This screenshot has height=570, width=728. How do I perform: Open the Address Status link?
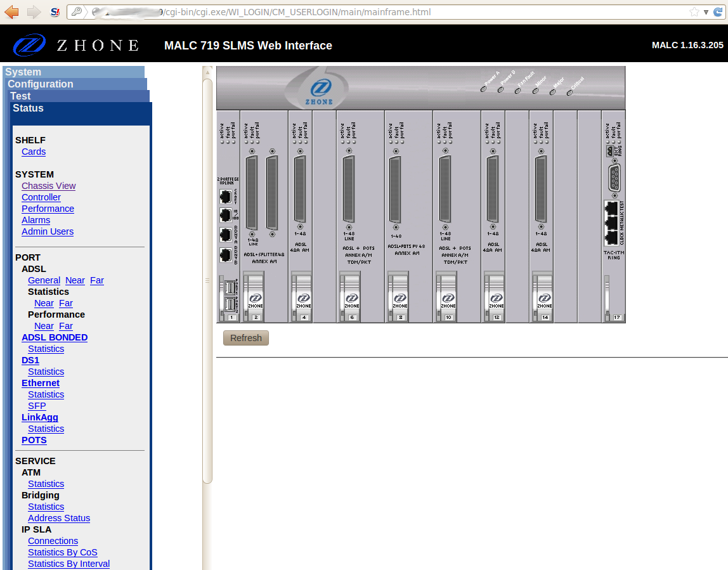[x=59, y=518]
